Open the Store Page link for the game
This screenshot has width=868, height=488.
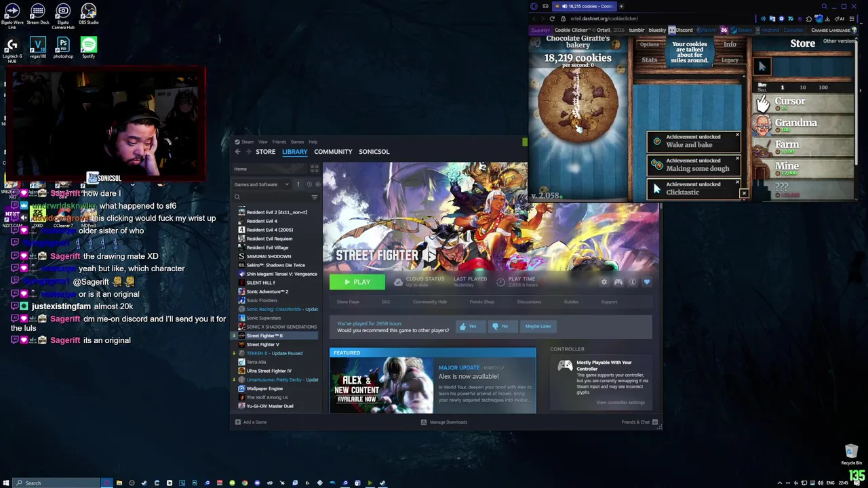(348, 302)
